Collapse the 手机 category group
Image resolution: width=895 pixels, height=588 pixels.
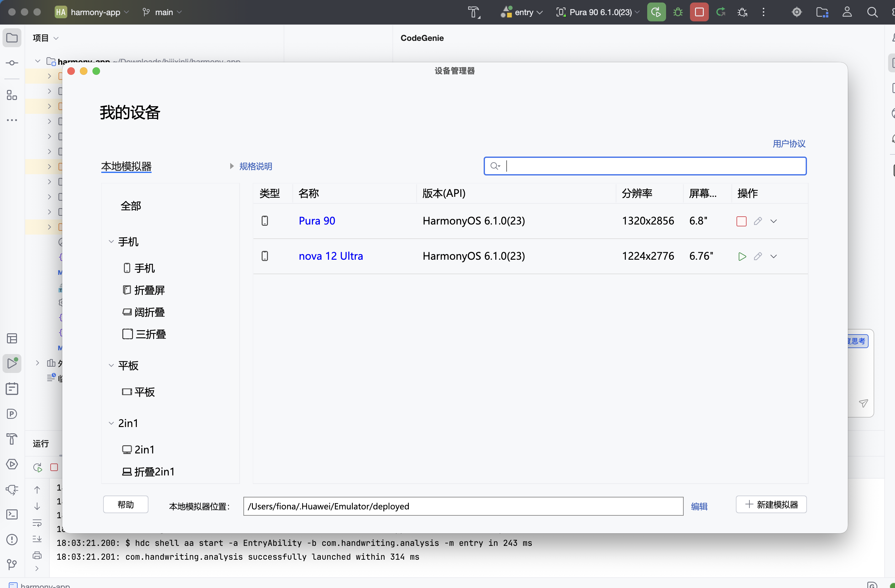[x=111, y=242]
